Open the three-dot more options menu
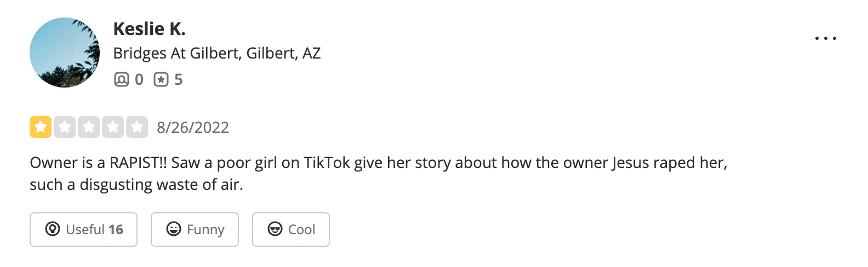This screenshot has height=267, width=868. click(825, 38)
